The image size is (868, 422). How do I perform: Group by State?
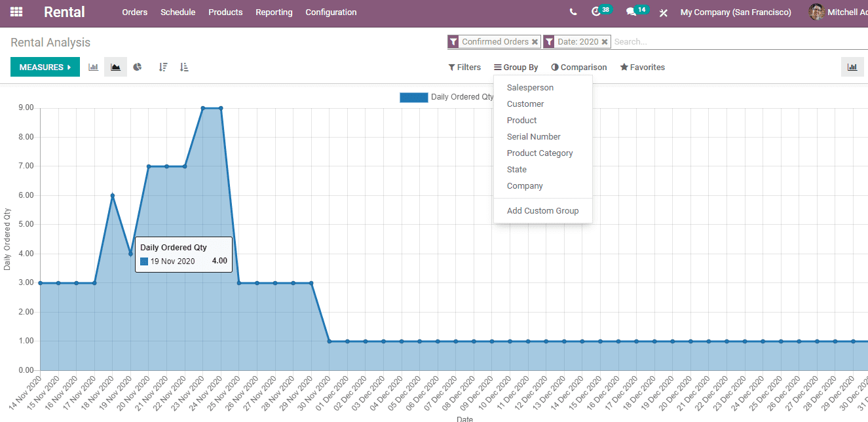click(x=543, y=170)
